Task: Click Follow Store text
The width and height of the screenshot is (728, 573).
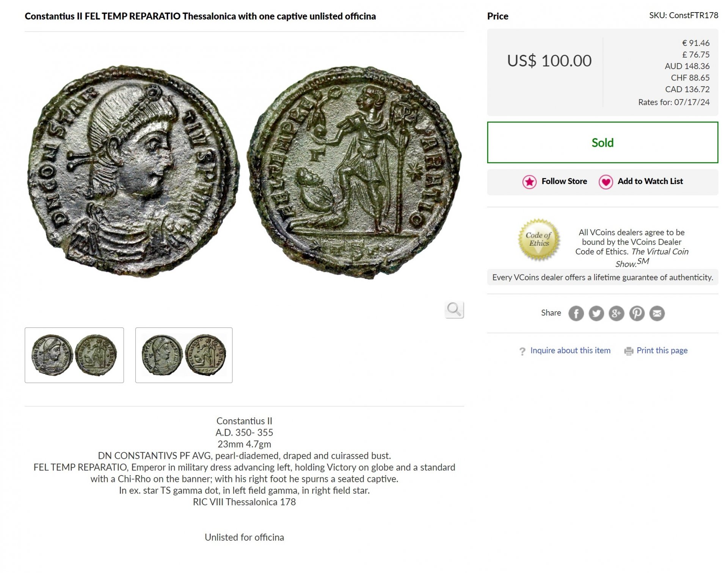Action: coord(564,181)
